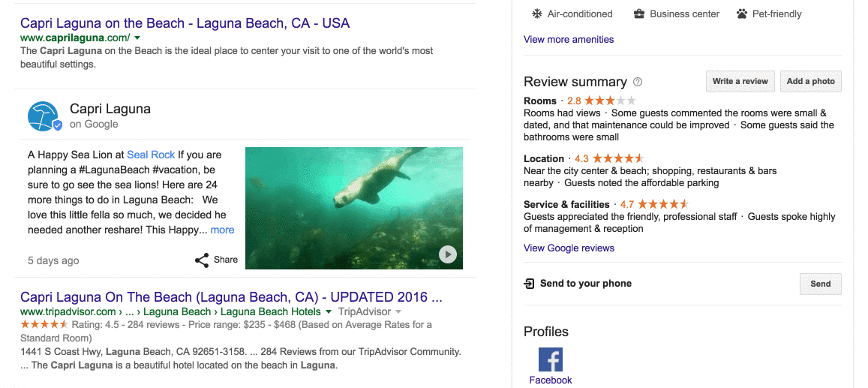Open the Seal Rock link in the post
Screen dimensions: 868x388
tap(151, 155)
